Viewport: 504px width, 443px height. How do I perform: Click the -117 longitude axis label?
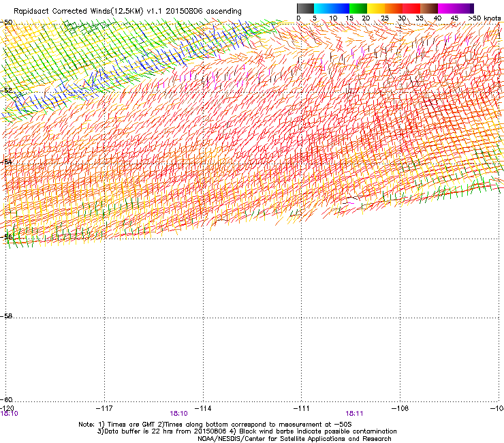(x=104, y=408)
